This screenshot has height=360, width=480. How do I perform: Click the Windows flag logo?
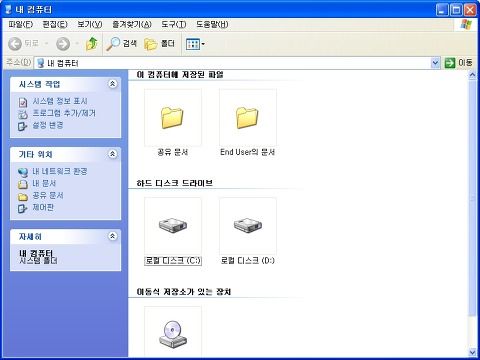click(x=466, y=24)
